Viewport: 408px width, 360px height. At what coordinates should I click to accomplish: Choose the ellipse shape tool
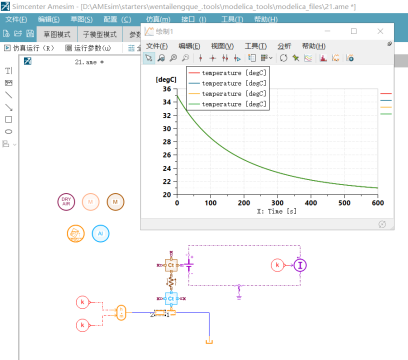pos(9,131)
